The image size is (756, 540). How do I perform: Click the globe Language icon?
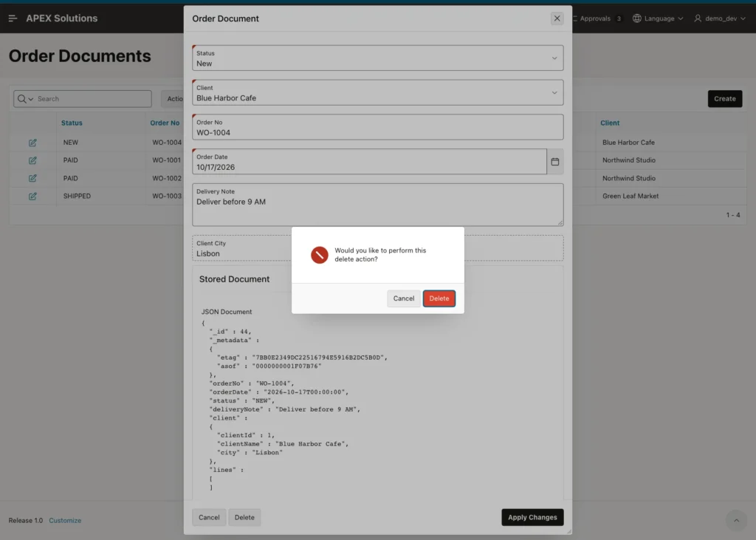(x=637, y=18)
